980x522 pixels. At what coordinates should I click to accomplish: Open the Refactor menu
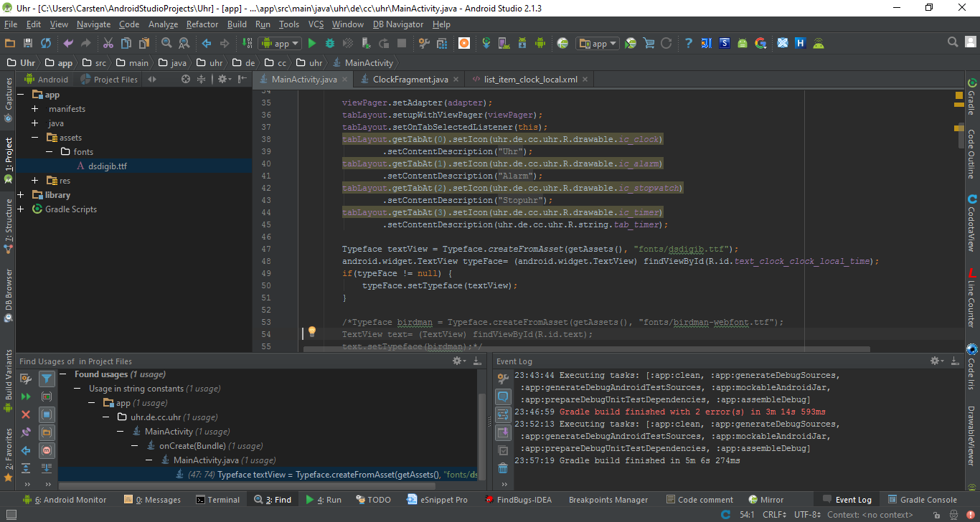coord(202,24)
